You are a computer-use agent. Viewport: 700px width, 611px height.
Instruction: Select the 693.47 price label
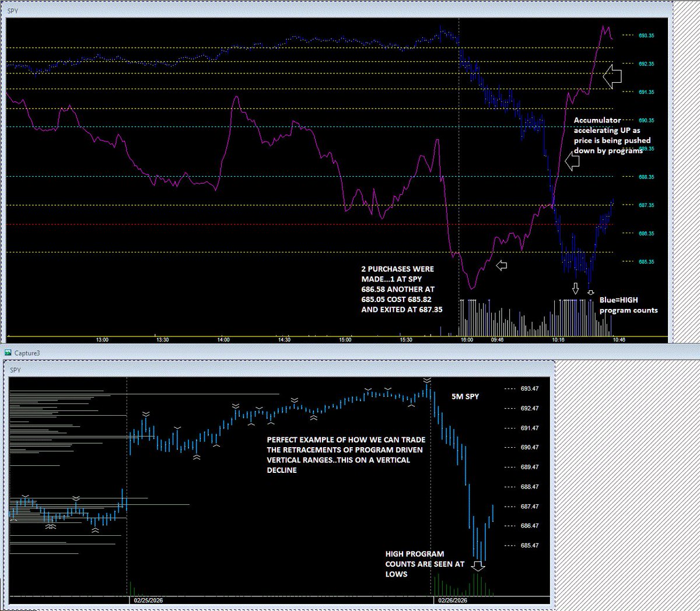[530, 389]
